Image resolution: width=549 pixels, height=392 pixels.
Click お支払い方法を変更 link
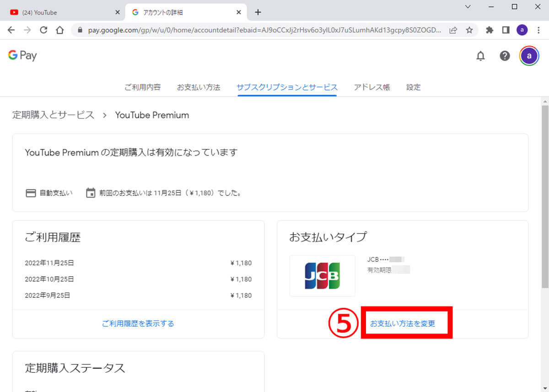tap(403, 323)
